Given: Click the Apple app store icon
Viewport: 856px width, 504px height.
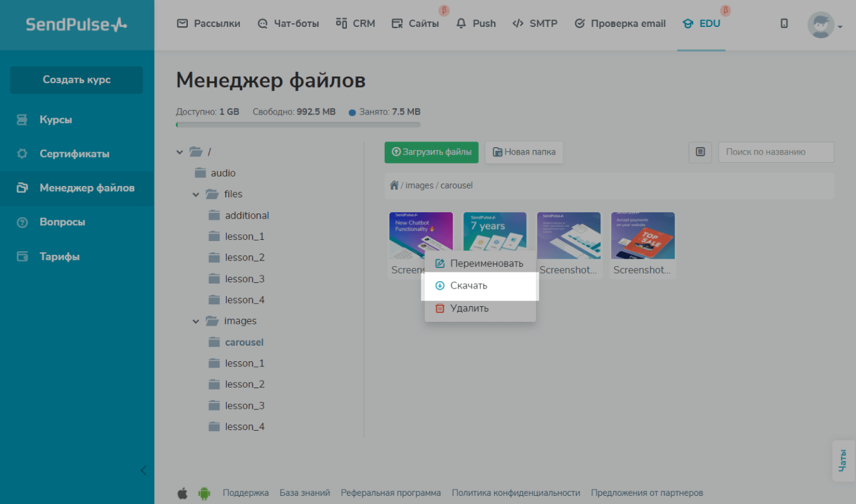Looking at the screenshot, I should pos(182,493).
